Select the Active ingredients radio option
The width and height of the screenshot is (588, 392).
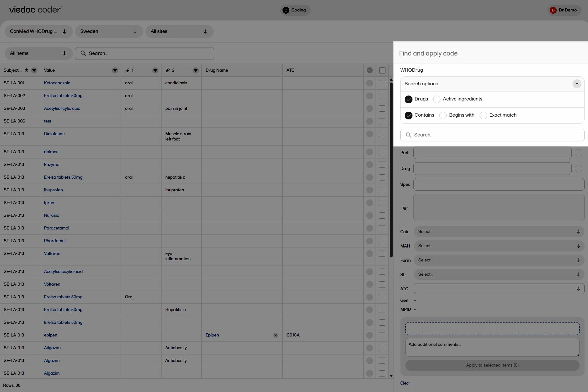point(437,99)
